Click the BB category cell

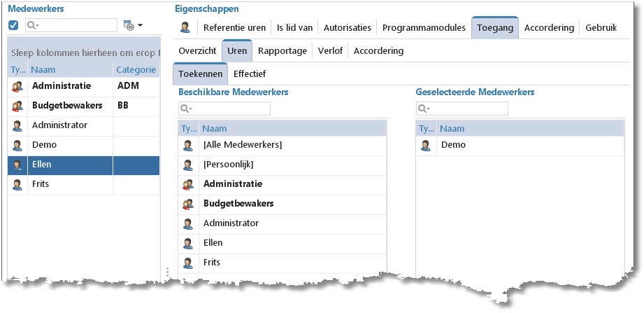pyautogui.click(x=136, y=106)
